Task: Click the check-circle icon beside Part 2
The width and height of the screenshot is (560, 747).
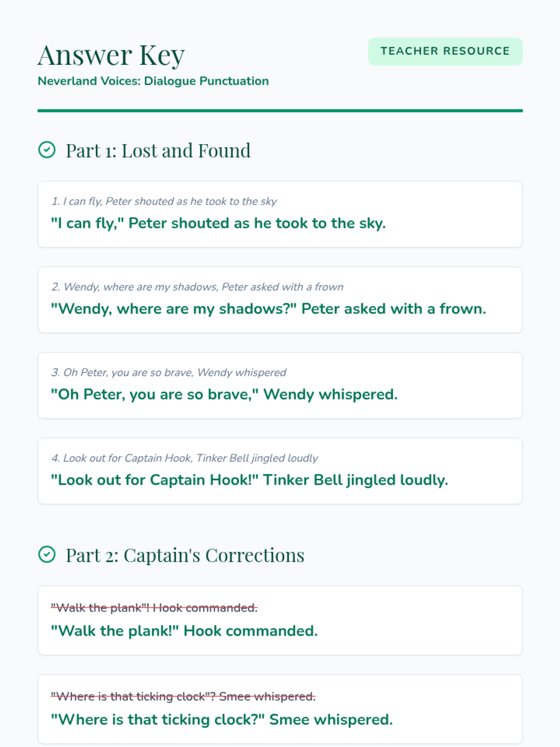Action: (x=47, y=555)
